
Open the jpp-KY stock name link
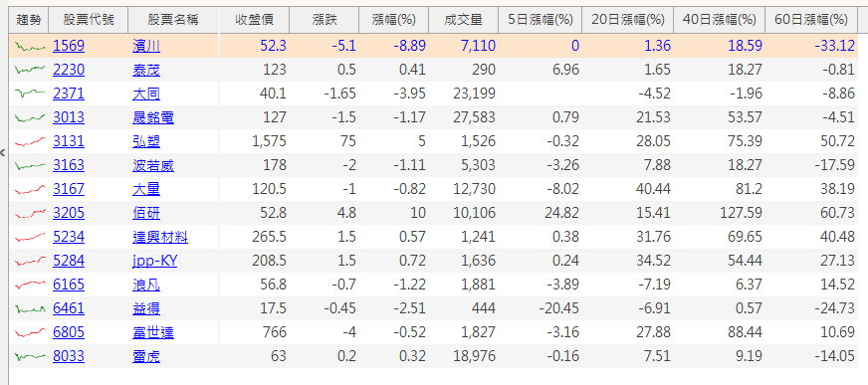154,261
